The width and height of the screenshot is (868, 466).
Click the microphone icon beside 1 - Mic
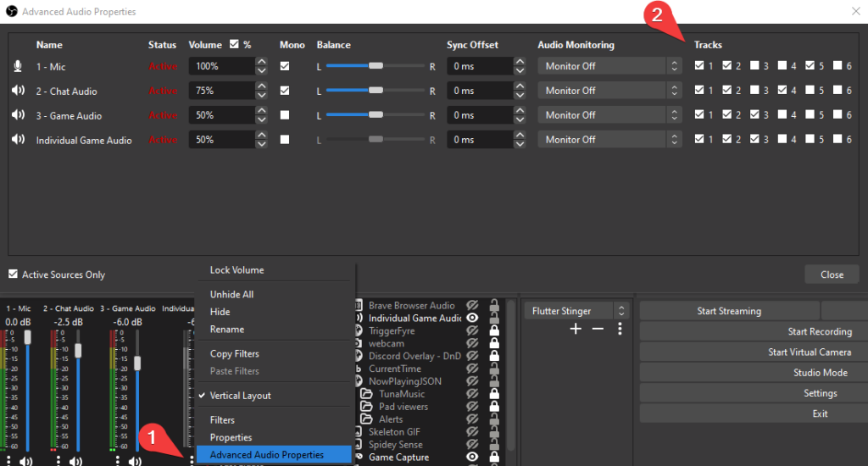click(x=18, y=66)
